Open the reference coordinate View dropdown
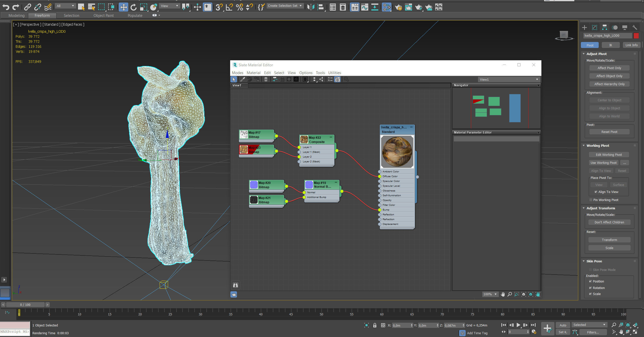The image size is (644, 337). click(170, 6)
